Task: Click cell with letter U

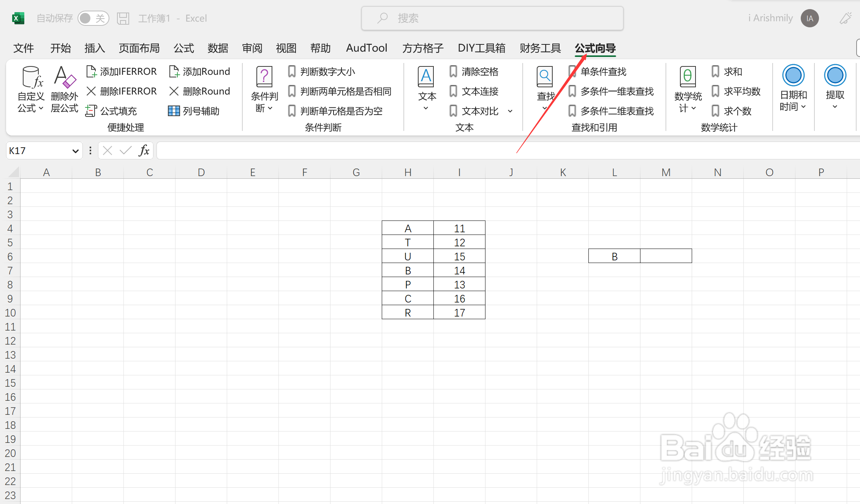Action: click(x=408, y=256)
